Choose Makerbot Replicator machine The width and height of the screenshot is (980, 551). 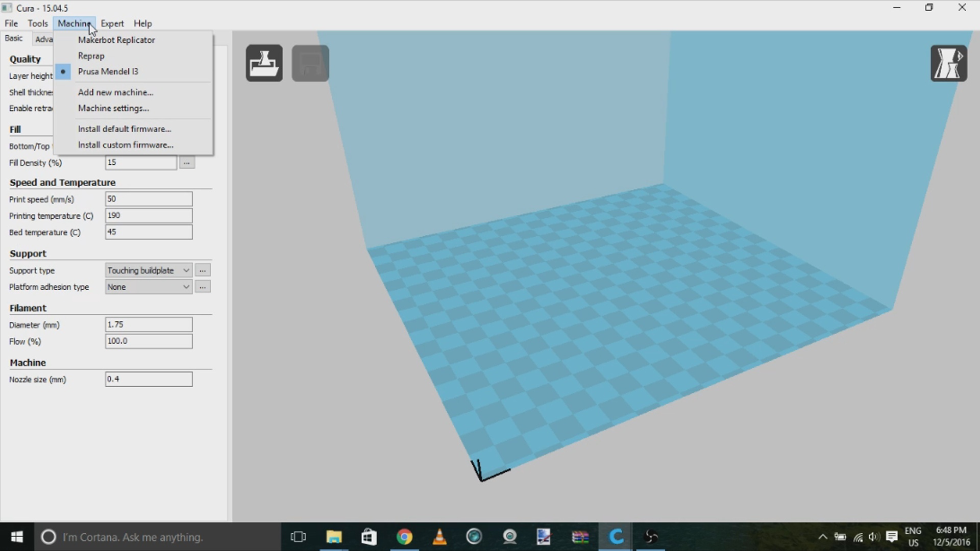(x=116, y=40)
